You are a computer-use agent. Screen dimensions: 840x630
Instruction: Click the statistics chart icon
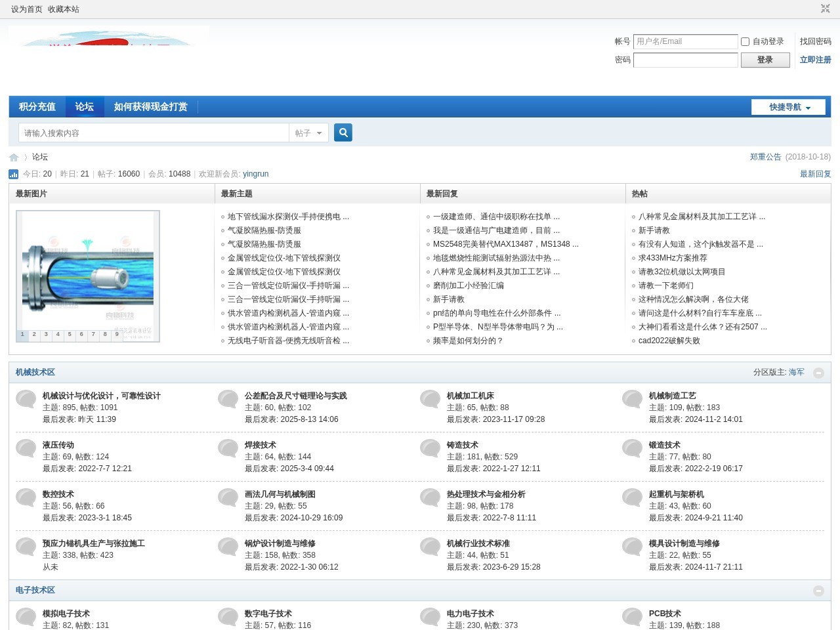point(13,174)
